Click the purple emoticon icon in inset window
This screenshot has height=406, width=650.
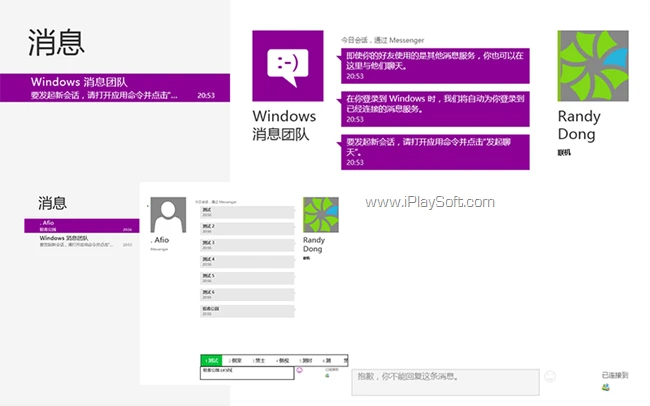pyautogui.click(x=299, y=370)
